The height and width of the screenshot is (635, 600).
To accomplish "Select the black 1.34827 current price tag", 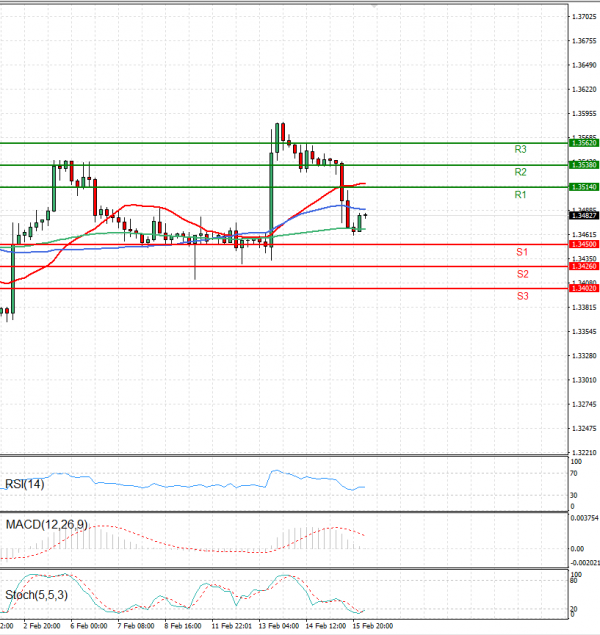I will pyautogui.click(x=584, y=215).
